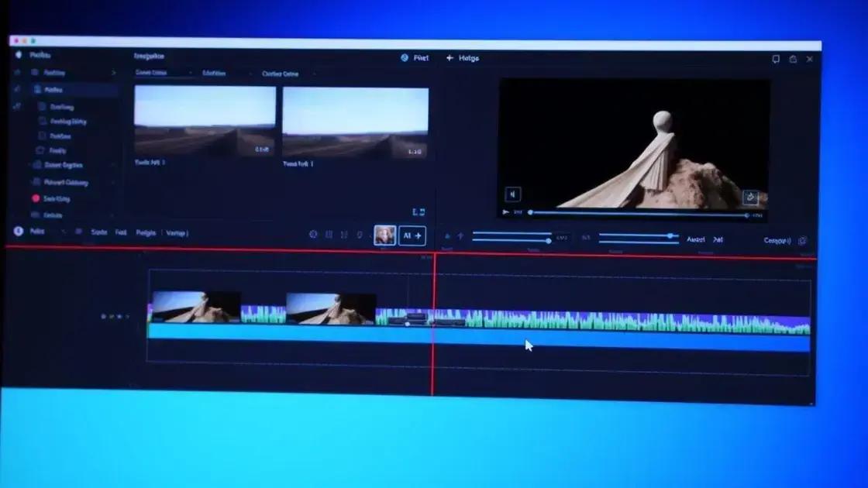This screenshot has width=868, height=488.
Task: Toggle the track control icons left of the timeline
Action: [x=112, y=317]
